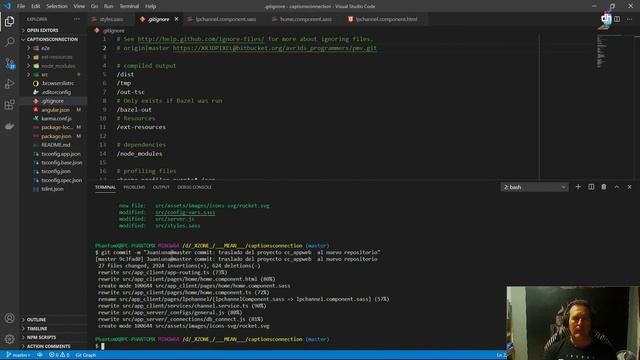The height and width of the screenshot is (360, 640).
Task: Switch to the Problems panel tab
Action: pyautogui.click(x=134, y=187)
